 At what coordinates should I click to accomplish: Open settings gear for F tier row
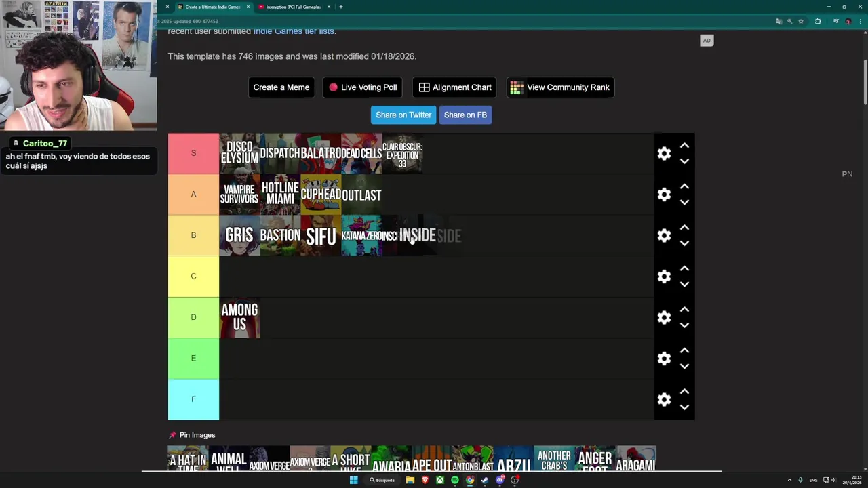pos(664,399)
